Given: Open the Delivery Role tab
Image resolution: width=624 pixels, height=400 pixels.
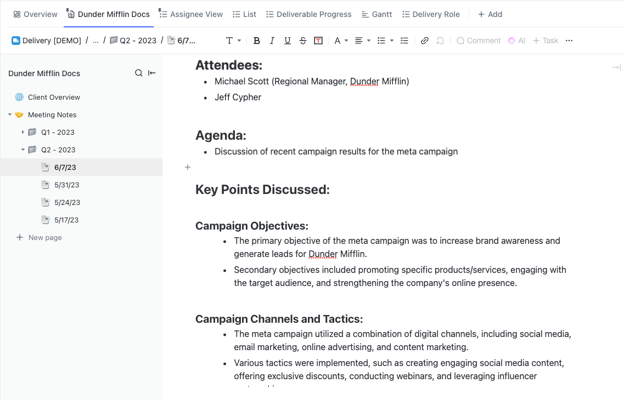Looking at the screenshot, I should (431, 14).
